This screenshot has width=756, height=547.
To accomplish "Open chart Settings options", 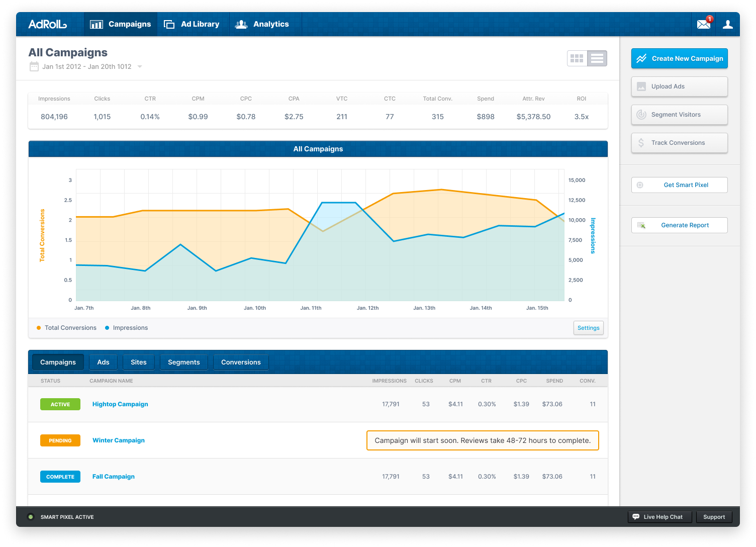I will click(588, 328).
